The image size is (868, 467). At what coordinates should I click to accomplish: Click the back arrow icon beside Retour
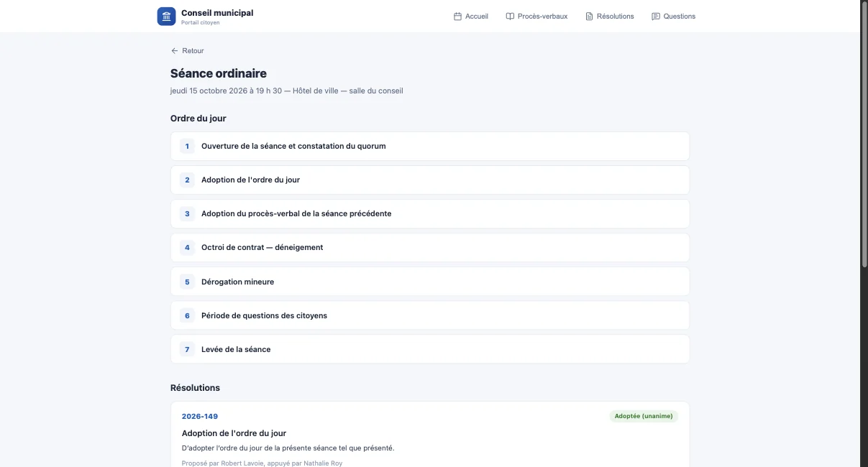pos(174,51)
